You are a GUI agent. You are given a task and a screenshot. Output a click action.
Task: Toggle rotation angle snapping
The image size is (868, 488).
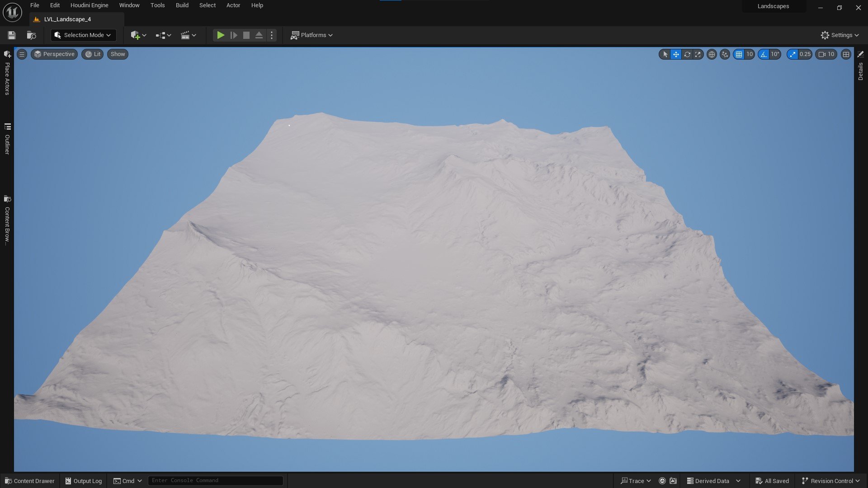(764, 54)
